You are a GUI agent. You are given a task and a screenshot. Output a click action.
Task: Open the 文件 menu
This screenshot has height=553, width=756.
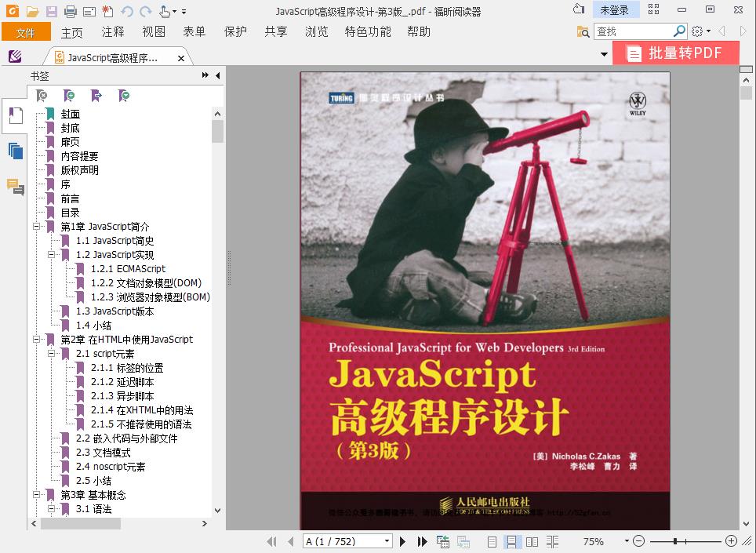click(x=26, y=32)
